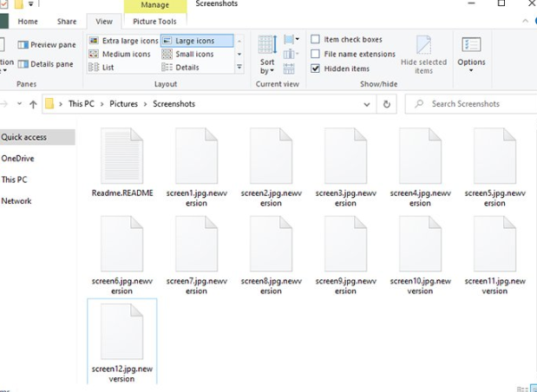537x392 pixels.
Task: Click the Search Screenshots field
Action: coord(473,104)
